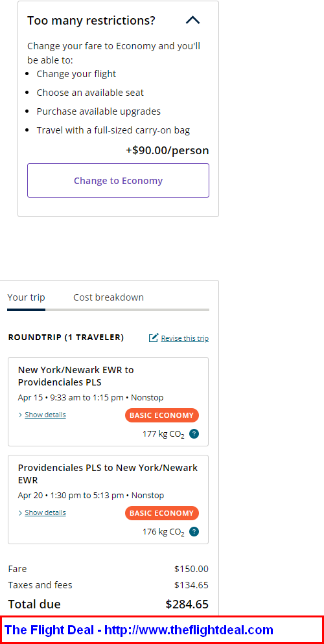
Task: Open The Flight Deal website banner link
Action: tap(139, 630)
